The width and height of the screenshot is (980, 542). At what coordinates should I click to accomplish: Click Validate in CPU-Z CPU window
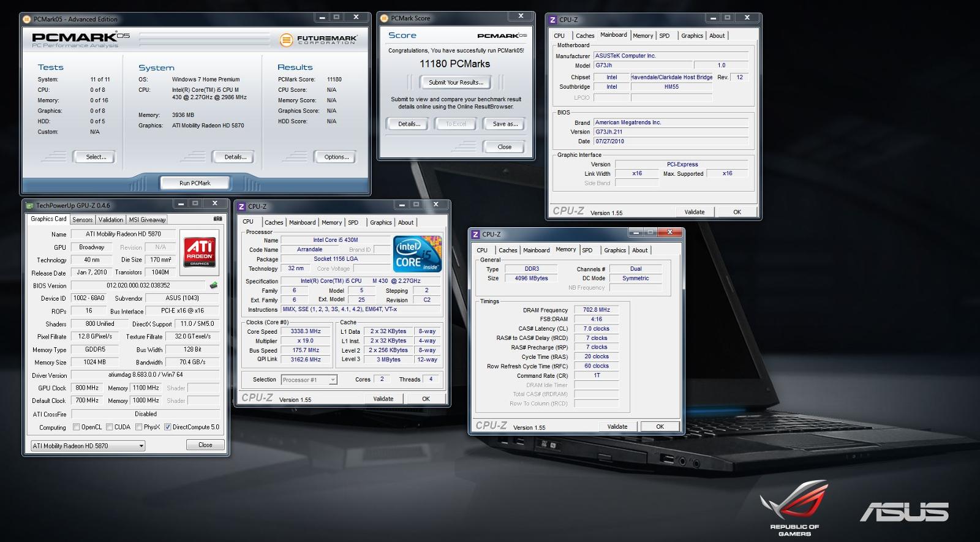tap(383, 399)
